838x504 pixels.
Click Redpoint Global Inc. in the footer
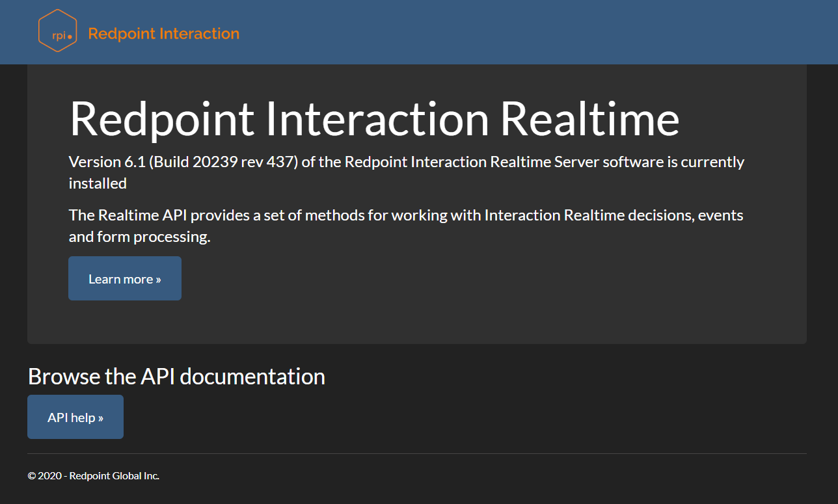tap(115, 475)
